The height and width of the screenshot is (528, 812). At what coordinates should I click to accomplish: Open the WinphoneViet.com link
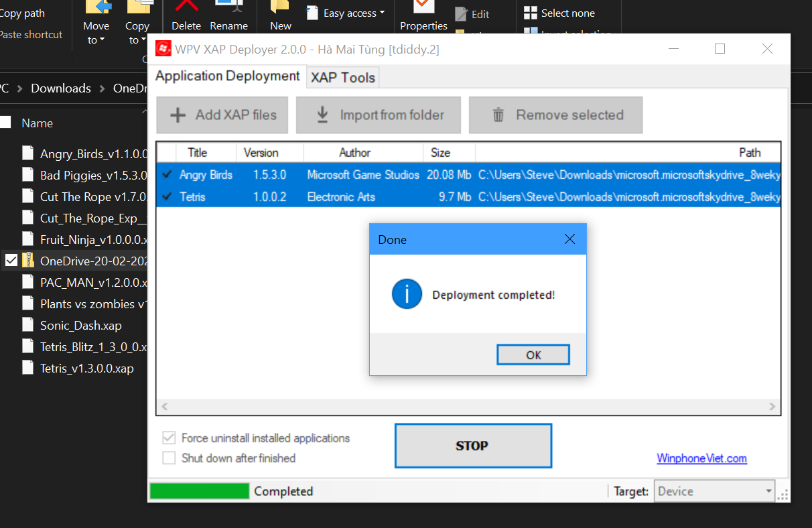(701, 458)
